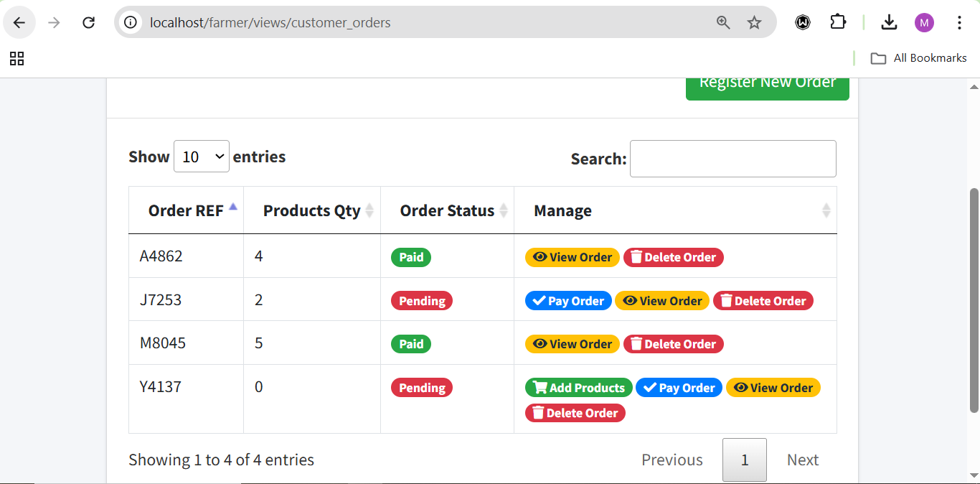Click the shopping cart icon on Add Products
This screenshot has width=980, height=484.
pyautogui.click(x=540, y=387)
